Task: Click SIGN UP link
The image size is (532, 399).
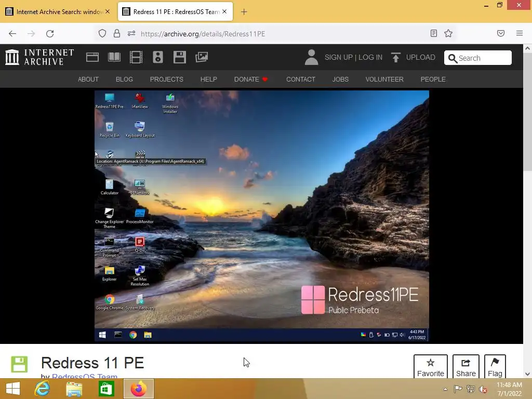Action: coord(338,57)
